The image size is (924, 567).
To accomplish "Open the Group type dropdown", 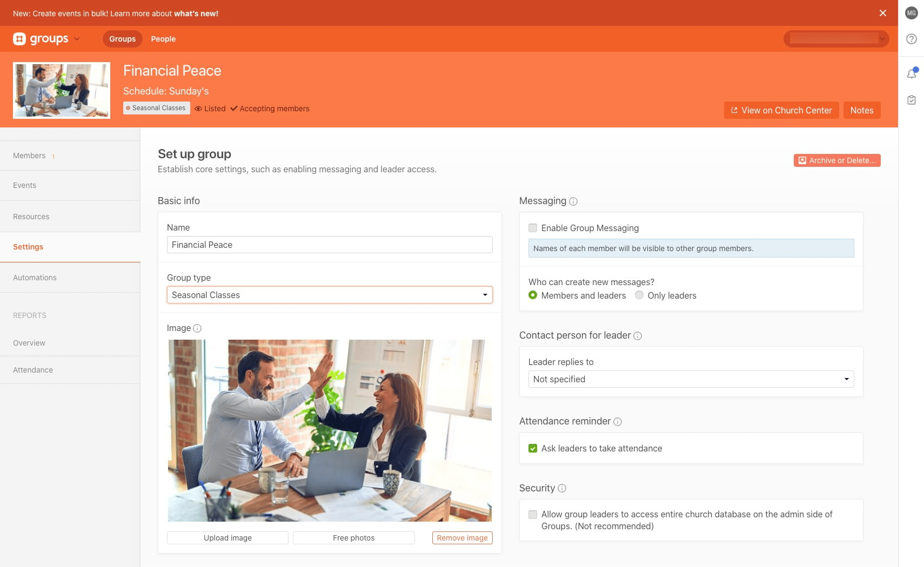I will click(x=330, y=295).
